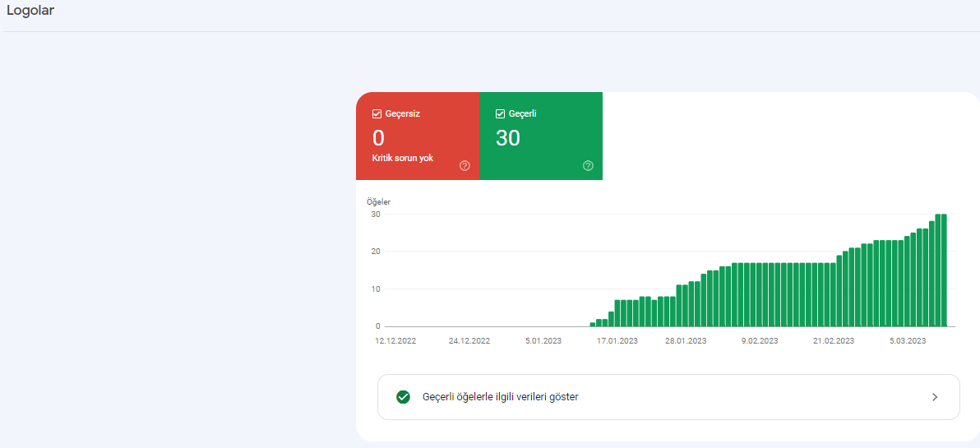Image resolution: width=980 pixels, height=448 pixels.
Task: Click the green checkmark icon in details row
Action: tap(403, 397)
